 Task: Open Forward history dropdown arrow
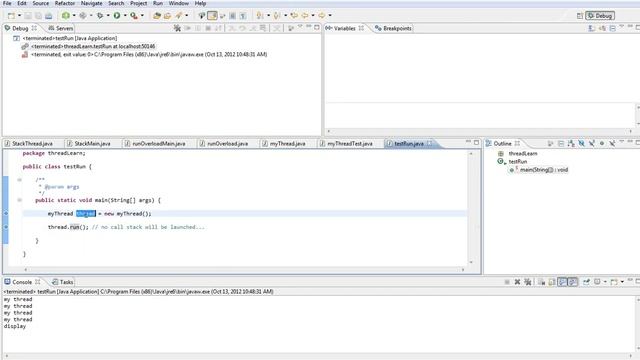coord(330,16)
